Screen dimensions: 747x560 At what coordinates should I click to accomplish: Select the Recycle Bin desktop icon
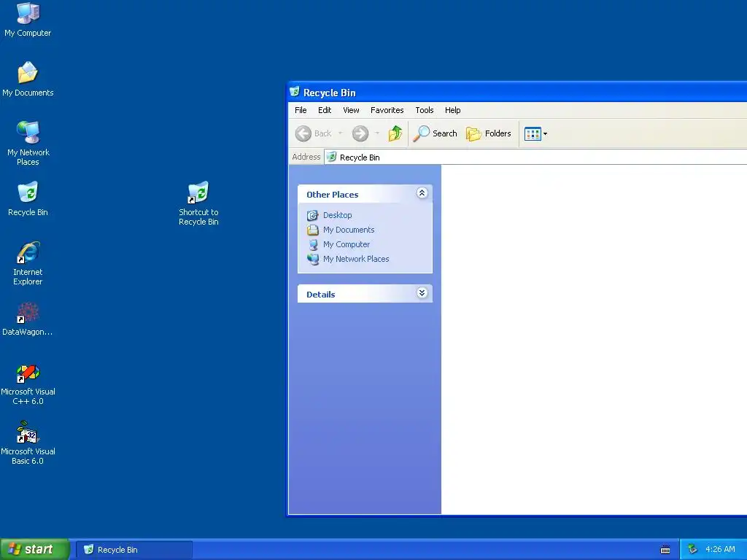pos(28,198)
